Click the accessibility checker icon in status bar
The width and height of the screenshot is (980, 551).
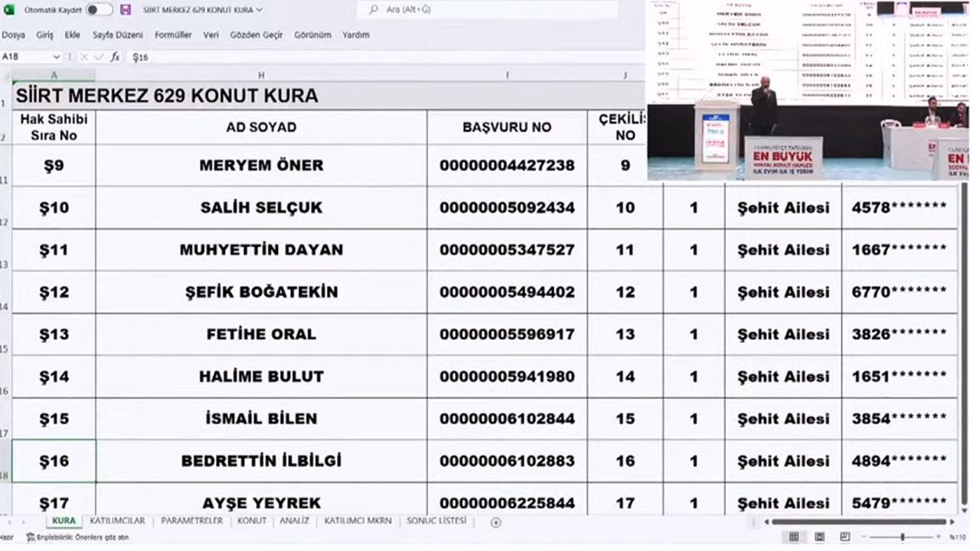30,536
